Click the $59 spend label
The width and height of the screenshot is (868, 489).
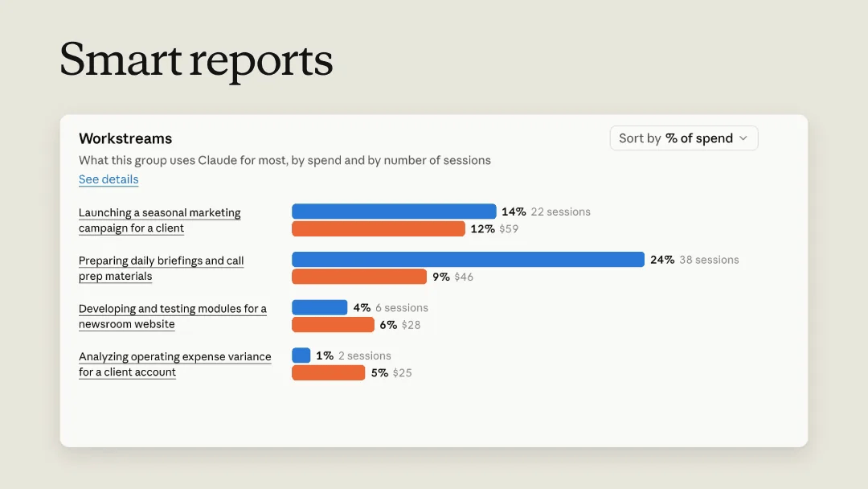pyautogui.click(x=509, y=228)
